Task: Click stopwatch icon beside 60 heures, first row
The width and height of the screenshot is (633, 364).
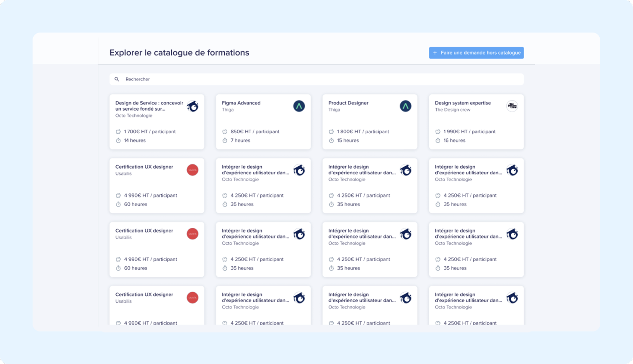Action: (118, 204)
